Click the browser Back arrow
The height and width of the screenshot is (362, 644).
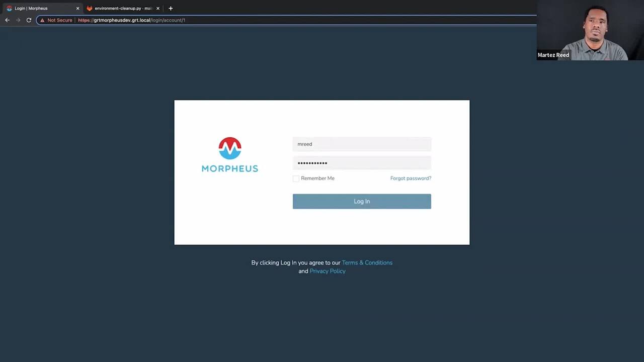coord(7,20)
